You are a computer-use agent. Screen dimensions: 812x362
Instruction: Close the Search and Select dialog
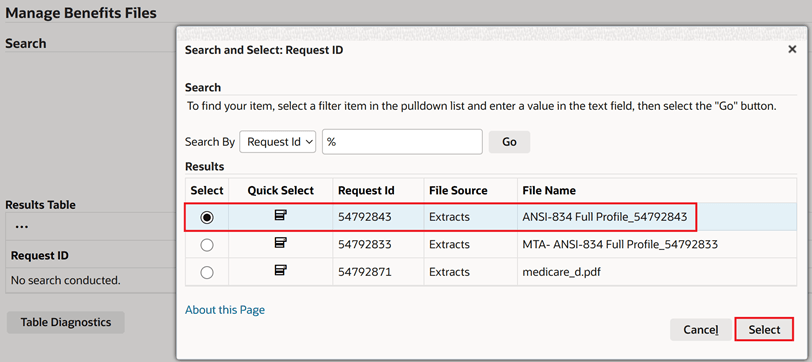(792, 50)
